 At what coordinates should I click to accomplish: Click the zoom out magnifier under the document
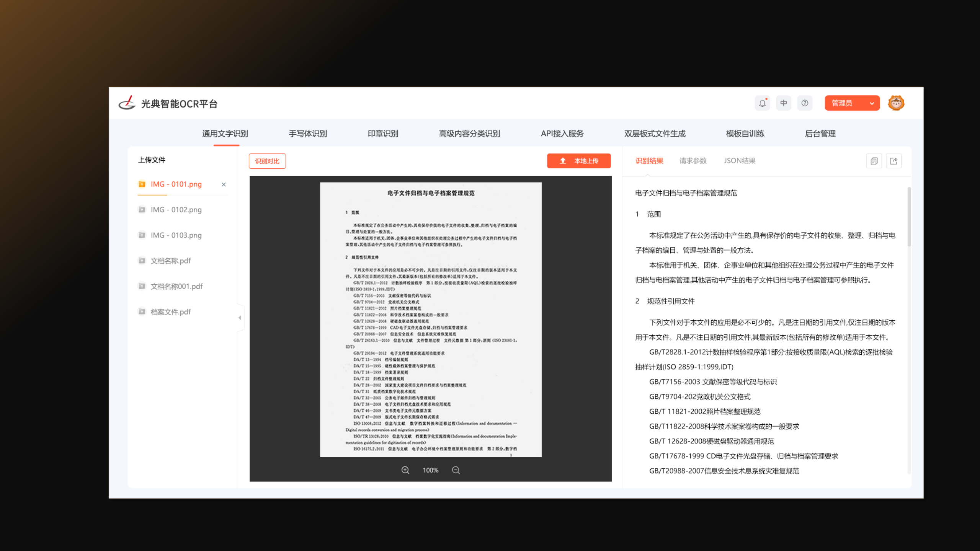pos(456,470)
